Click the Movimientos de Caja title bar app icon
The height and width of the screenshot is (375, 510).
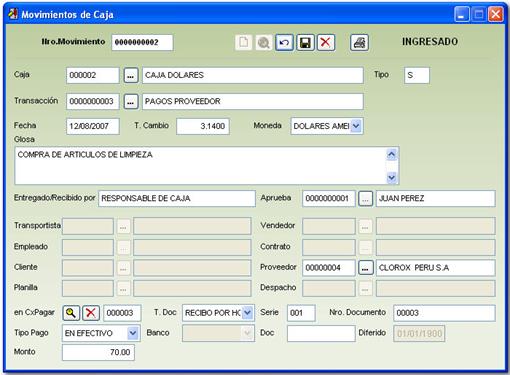coord(13,14)
